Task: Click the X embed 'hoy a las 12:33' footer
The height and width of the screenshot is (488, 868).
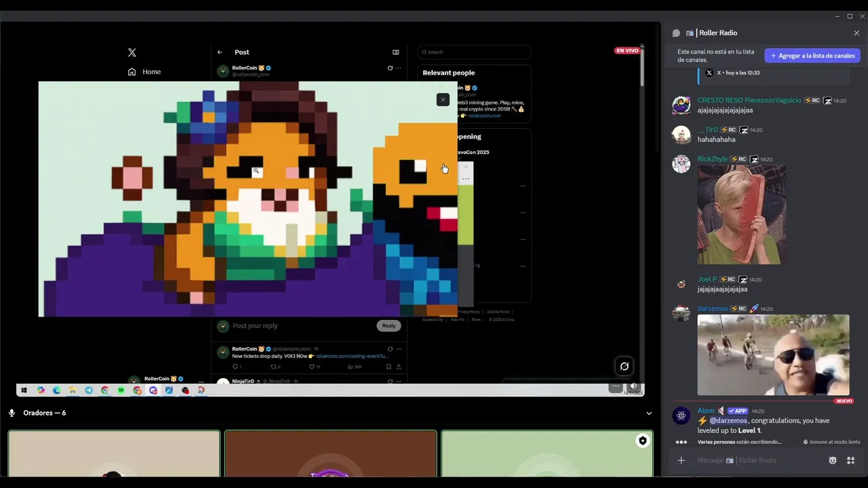Action: 738,73
